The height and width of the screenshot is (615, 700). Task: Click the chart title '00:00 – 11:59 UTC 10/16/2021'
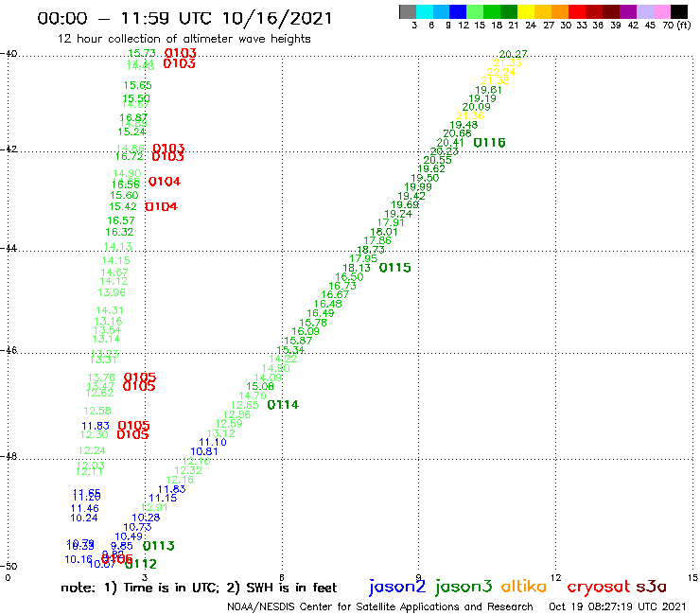click(x=184, y=18)
